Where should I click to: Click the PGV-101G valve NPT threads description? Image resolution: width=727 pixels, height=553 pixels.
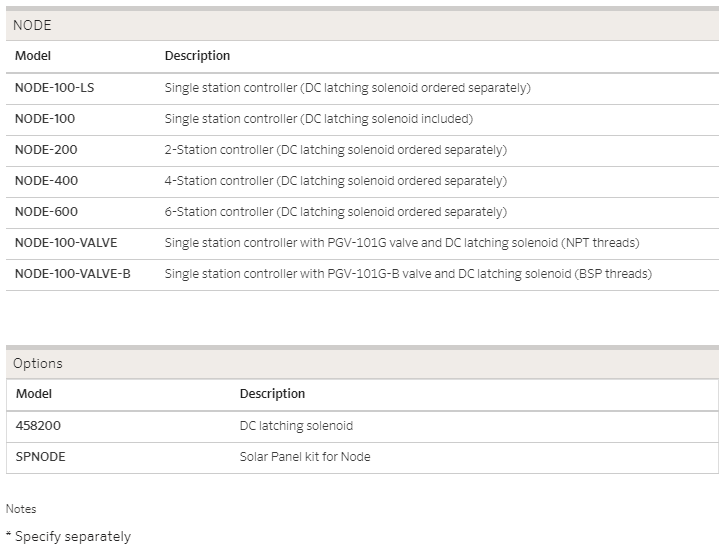tap(402, 243)
